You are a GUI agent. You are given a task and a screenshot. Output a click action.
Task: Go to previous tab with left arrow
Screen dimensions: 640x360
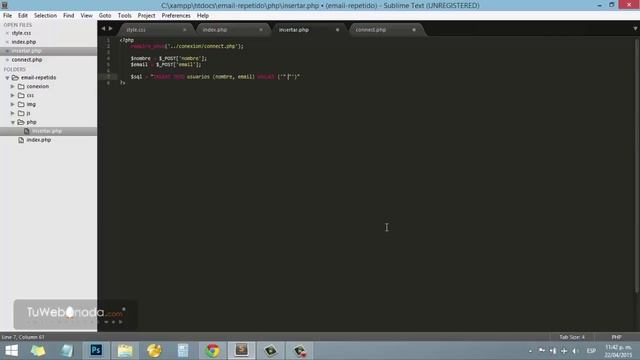tap(103, 29)
